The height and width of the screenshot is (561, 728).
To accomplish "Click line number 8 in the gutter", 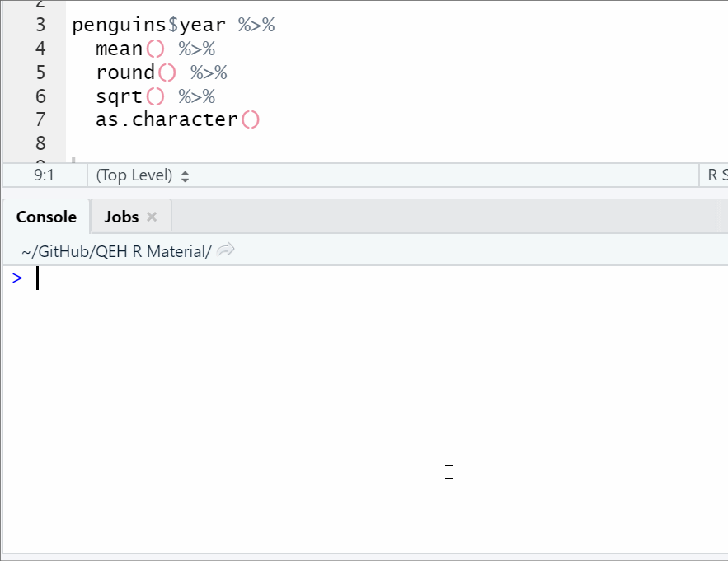I will (40, 143).
